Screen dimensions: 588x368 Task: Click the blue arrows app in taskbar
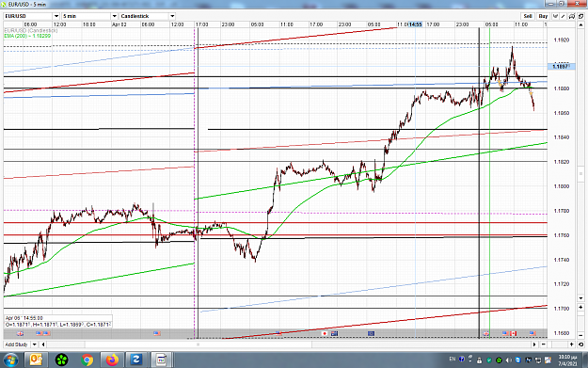(x=136, y=360)
